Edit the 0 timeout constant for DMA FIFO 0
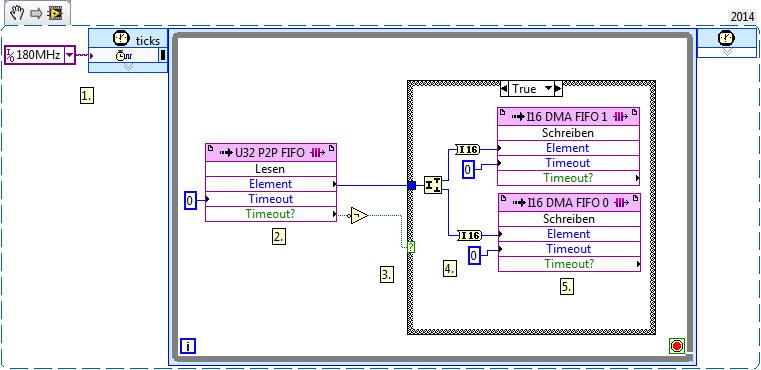The height and width of the screenshot is (370, 761). click(474, 255)
